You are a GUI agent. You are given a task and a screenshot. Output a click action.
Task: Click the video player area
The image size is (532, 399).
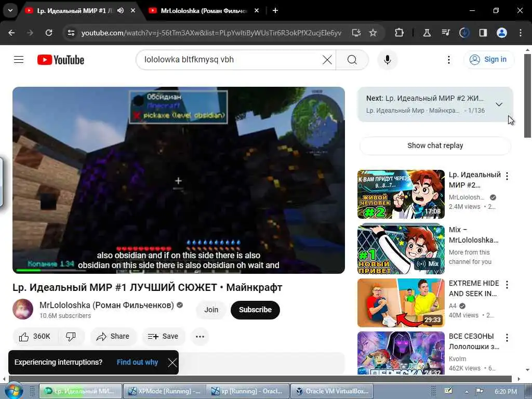[x=179, y=180]
